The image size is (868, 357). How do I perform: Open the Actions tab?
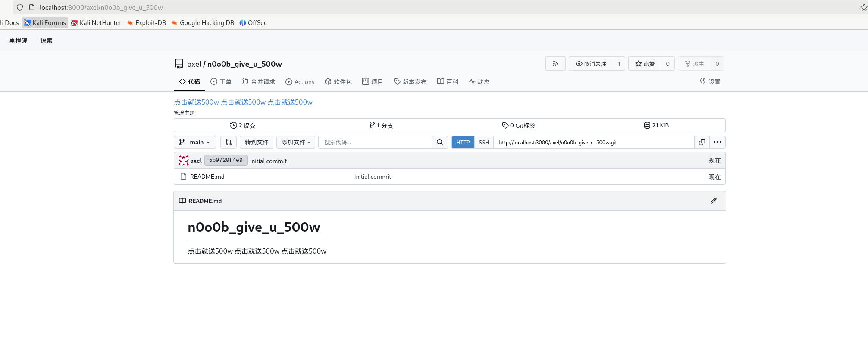pos(300,82)
